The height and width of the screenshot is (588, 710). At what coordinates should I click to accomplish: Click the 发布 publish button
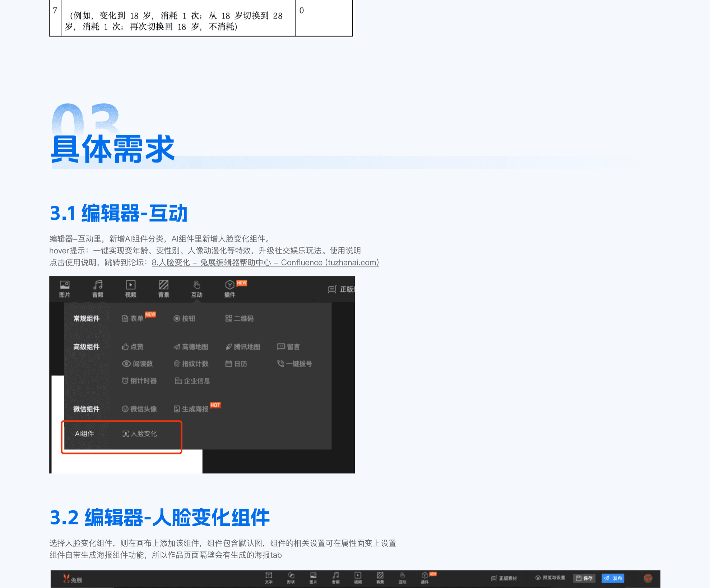(x=613, y=578)
